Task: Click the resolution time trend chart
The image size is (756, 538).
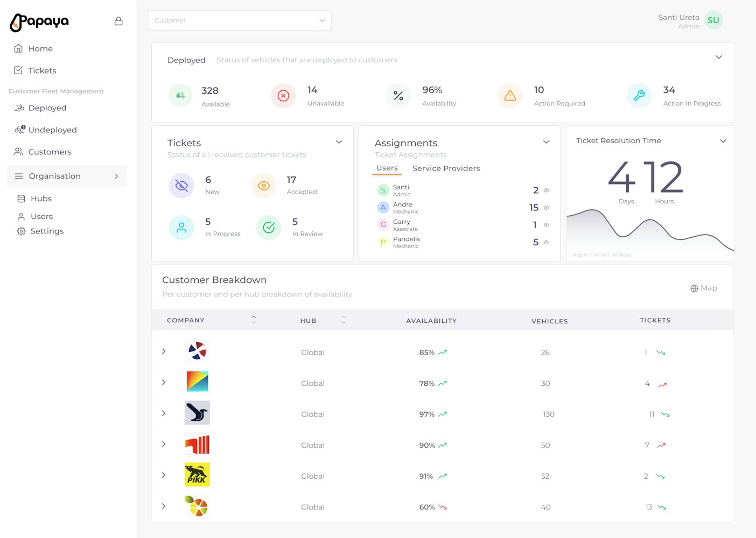Action: coord(650,234)
